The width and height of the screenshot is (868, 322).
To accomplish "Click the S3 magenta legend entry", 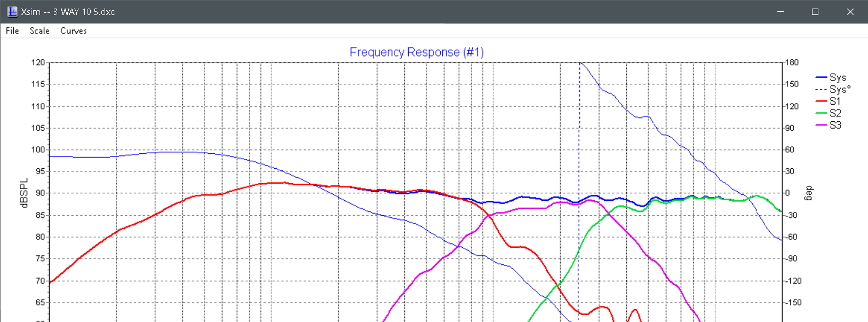I will click(x=829, y=125).
